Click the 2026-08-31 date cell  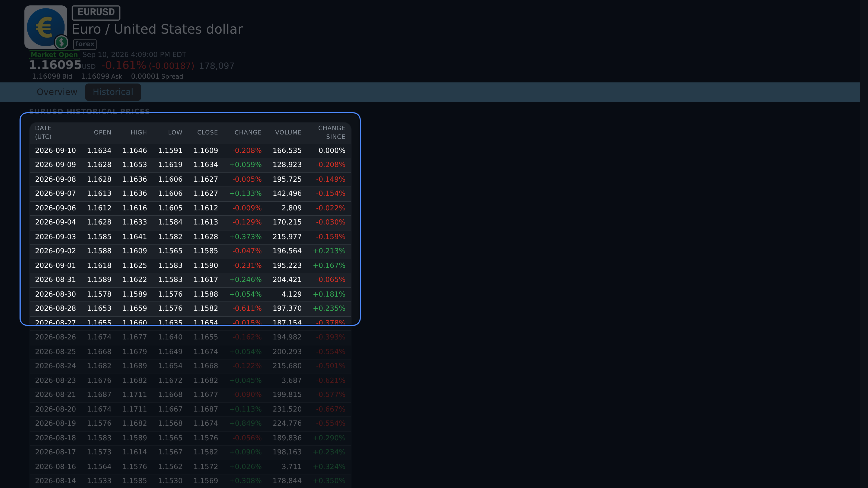click(x=56, y=280)
